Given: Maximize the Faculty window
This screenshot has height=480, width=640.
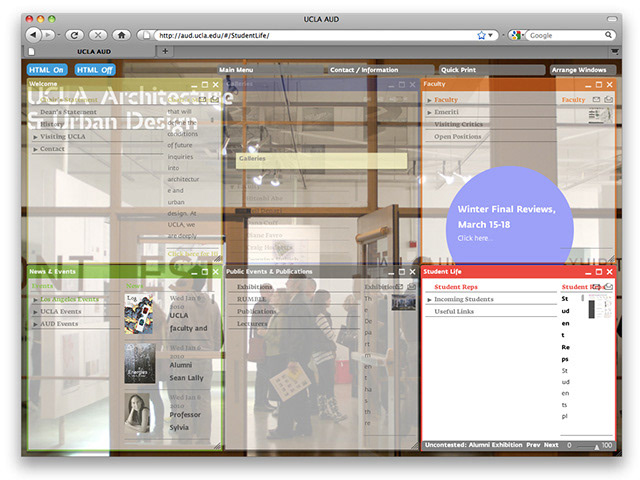Looking at the screenshot, I should click(x=599, y=84).
